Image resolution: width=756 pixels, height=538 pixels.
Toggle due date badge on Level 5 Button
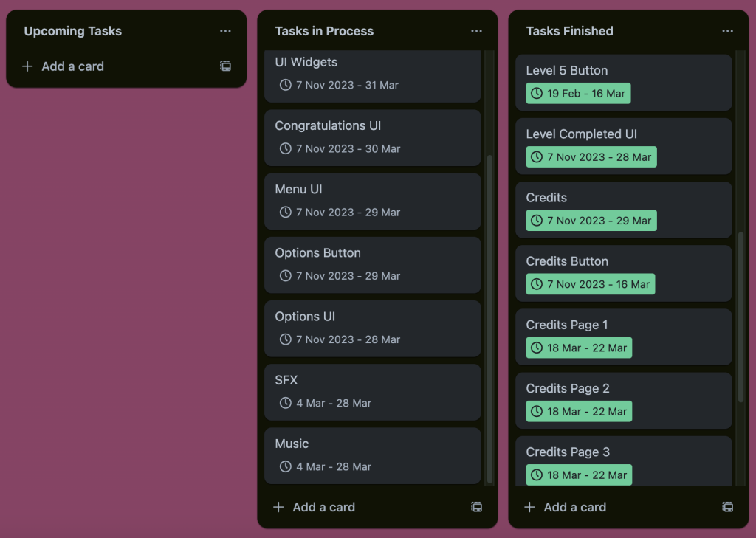578,94
